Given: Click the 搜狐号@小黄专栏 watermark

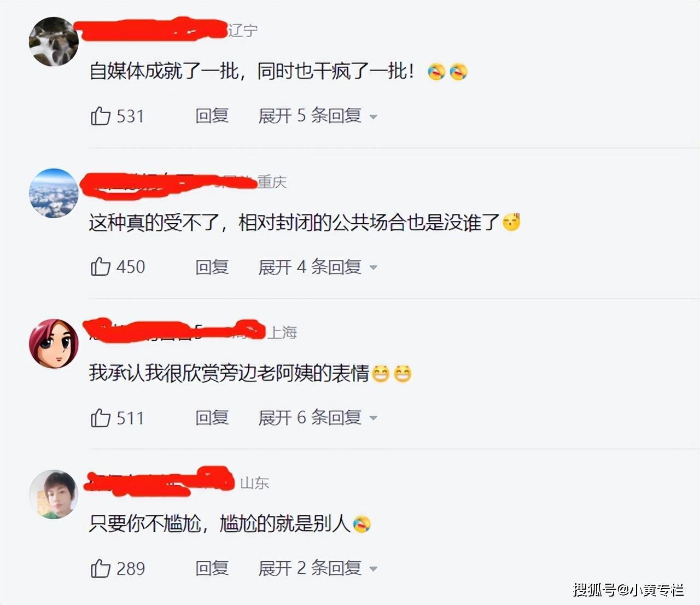Looking at the screenshot, I should 628,590.
